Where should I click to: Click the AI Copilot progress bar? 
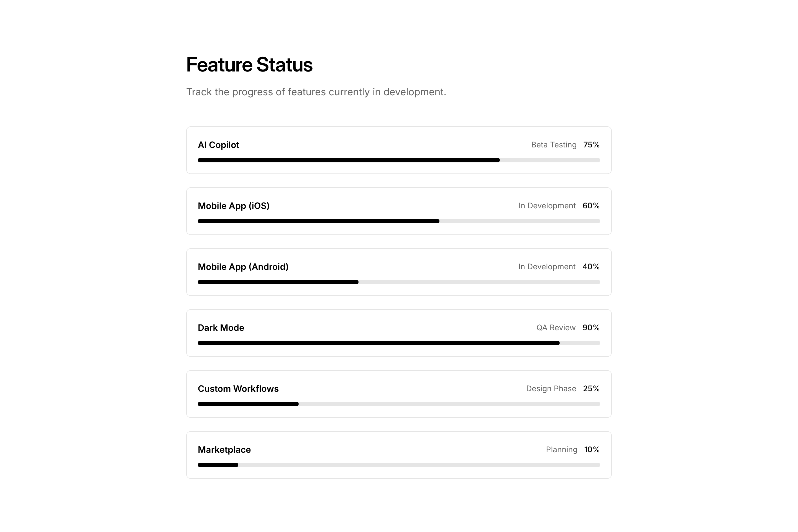(x=399, y=160)
